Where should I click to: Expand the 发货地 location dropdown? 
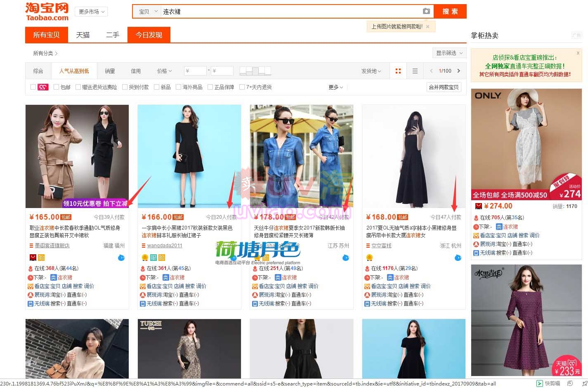pos(371,71)
